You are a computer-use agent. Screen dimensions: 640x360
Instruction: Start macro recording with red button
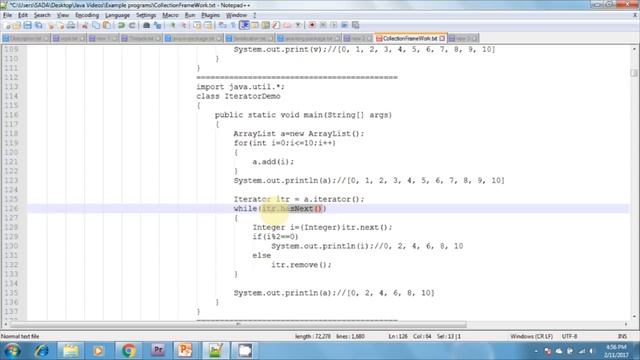pyautogui.click(x=312, y=25)
